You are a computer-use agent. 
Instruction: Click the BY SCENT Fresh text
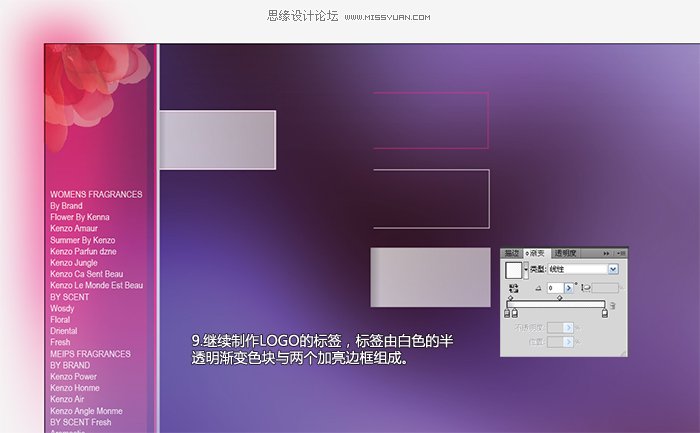tap(80, 422)
